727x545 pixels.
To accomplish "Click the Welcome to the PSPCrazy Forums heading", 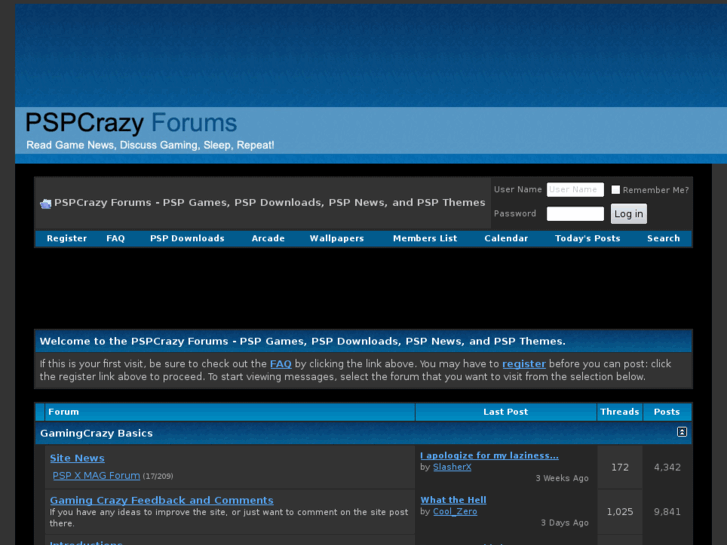I will 302,341.
